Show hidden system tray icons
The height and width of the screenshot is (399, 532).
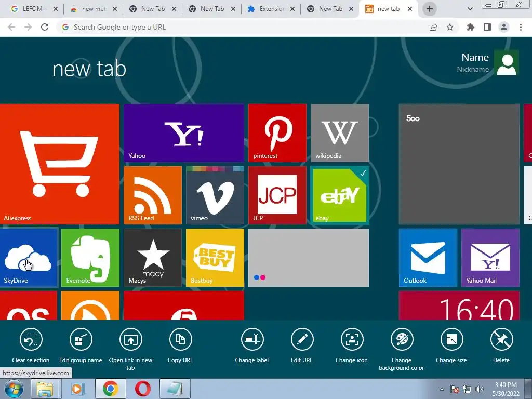pos(442,389)
